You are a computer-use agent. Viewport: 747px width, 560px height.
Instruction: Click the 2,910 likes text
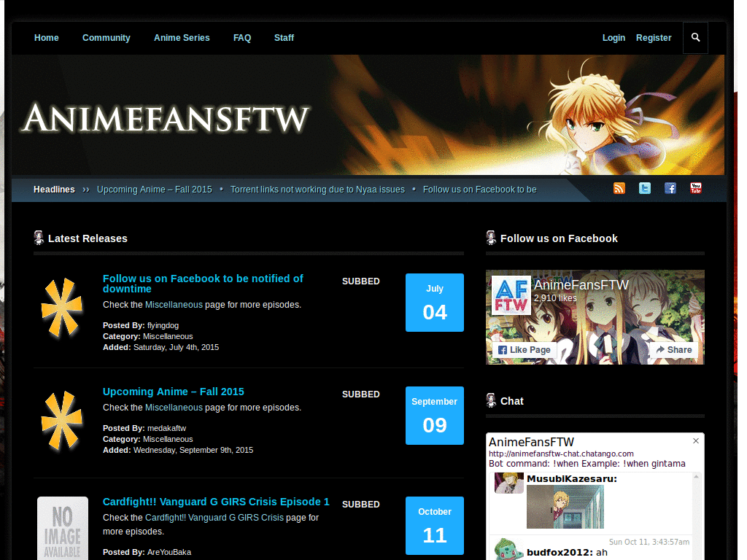pyautogui.click(x=555, y=298)
